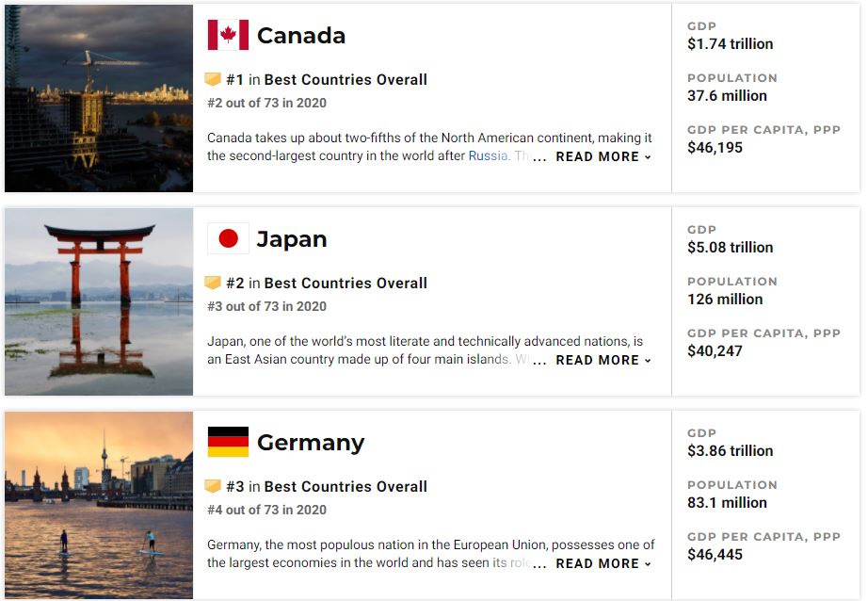Click Japan's GDP value $5.08 trillion

(x=730, y=247)
